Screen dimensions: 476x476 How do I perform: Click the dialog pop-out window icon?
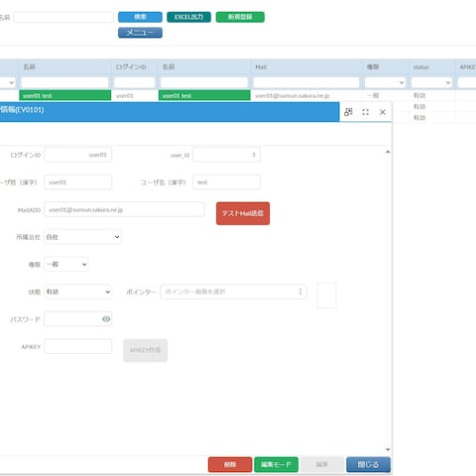coord(348,112)
